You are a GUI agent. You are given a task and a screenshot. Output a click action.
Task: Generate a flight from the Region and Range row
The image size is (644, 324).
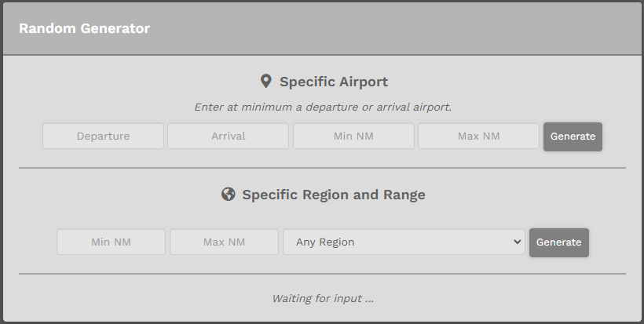coord(559,242)
